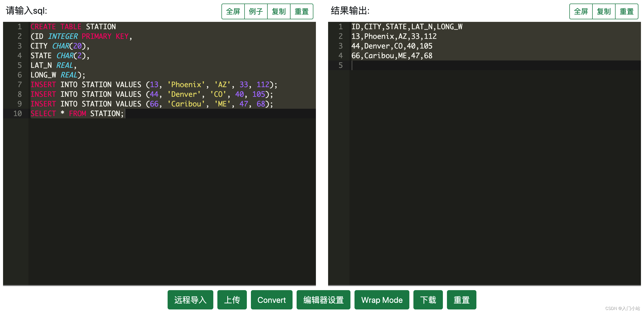Click line number 7 in the SQL editor
This screenshot has height=313, width=644.
click(20, 85)
